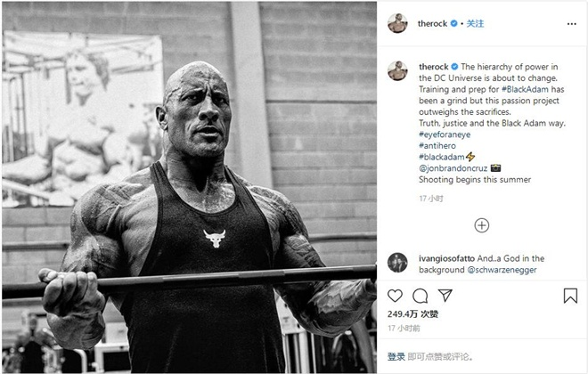Open comments via the speech bubble icon
The width and height of the screenshot is (588, 374).
click(420, 296)
